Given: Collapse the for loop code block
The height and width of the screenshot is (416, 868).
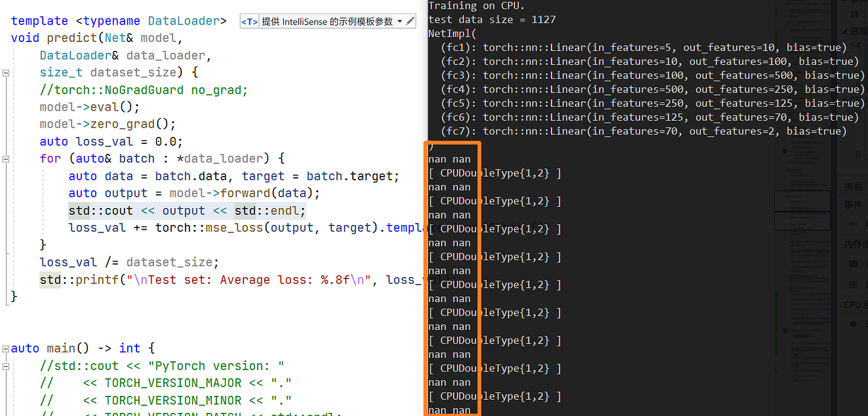Looking at the screenshot, I should pyautogui.click(x=5, y=158).
